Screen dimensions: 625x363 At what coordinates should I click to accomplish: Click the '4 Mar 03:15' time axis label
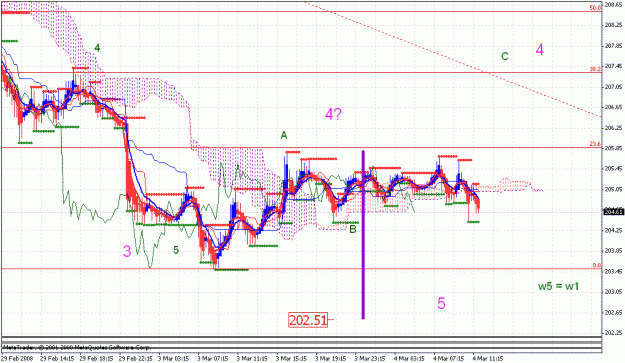point(409,358)
